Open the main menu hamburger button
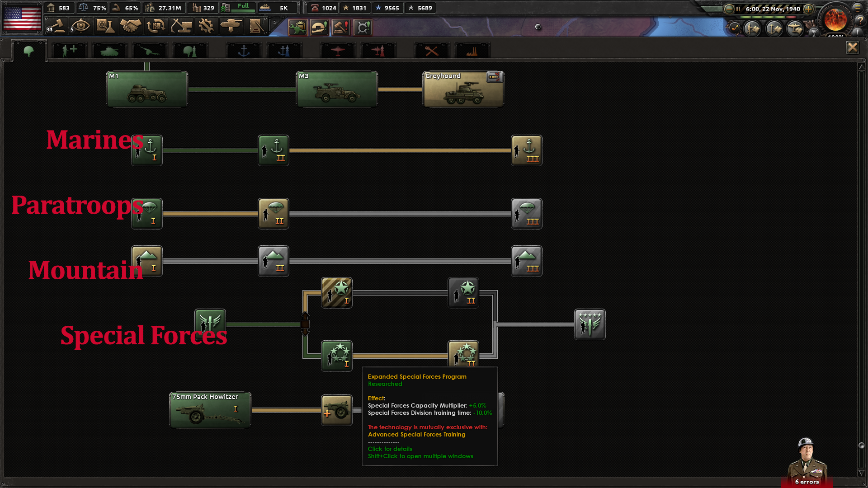 click(858, 7)
